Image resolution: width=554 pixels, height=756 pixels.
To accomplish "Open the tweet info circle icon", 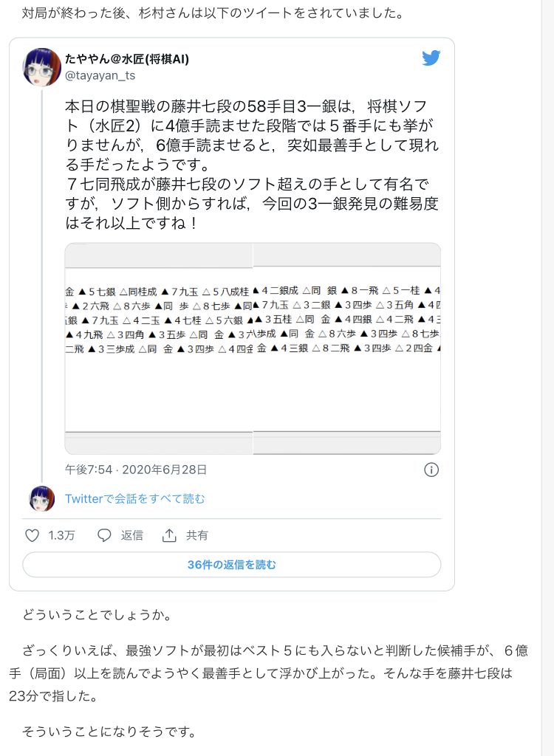I will tap(431, 470).
